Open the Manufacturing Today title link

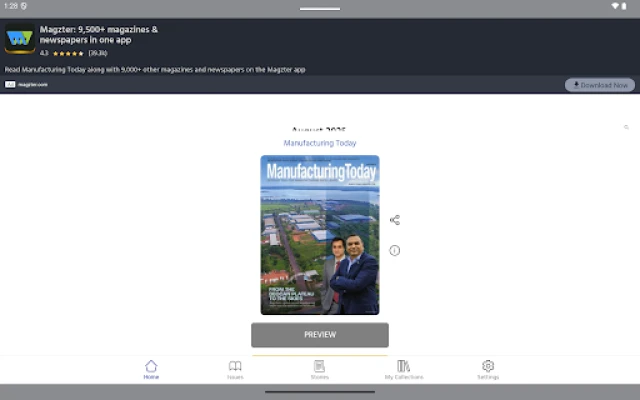tap(320, 143)
